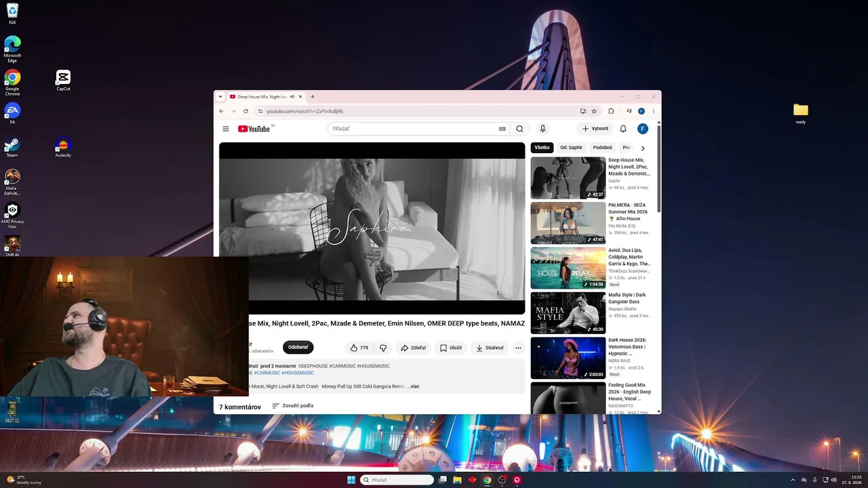Screen dimensions: 868x488
Task: Click the taskbar "Hľadať" search box
Action: (397, 480)
